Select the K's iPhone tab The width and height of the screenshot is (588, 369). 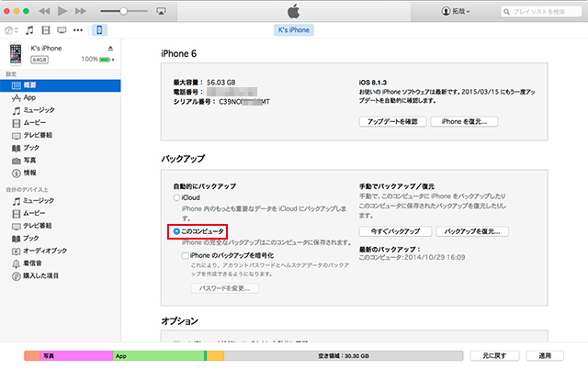tap(294, 30)
